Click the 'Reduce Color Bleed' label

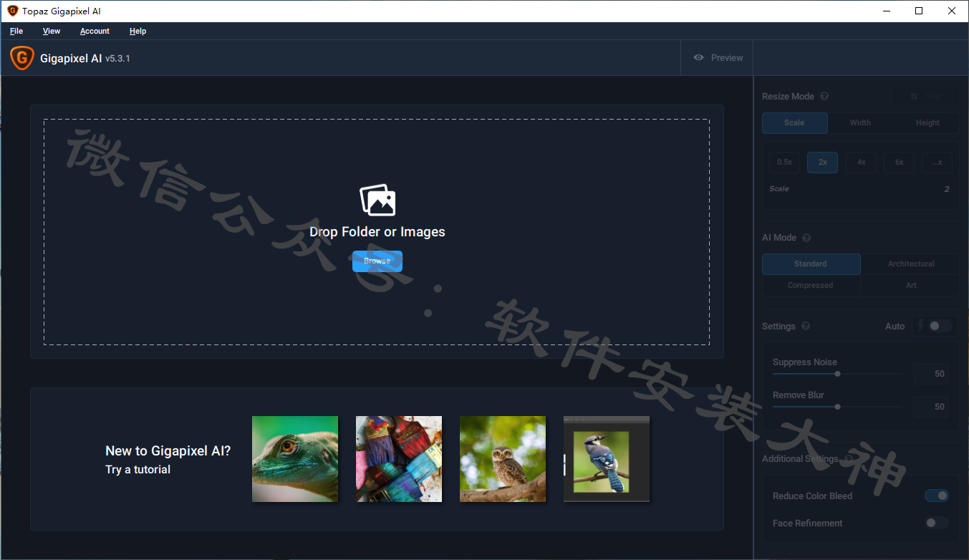[812, 496]
